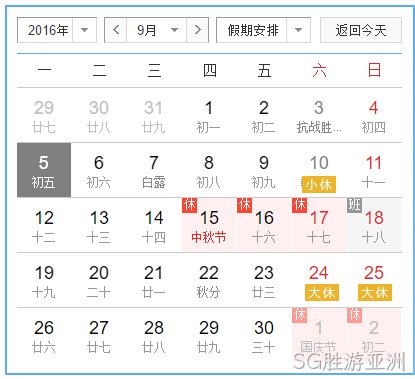Open the 假期安排 holiday dropdown
The image size is (415, 379).
pyautogui.click(x=263, y=30)
